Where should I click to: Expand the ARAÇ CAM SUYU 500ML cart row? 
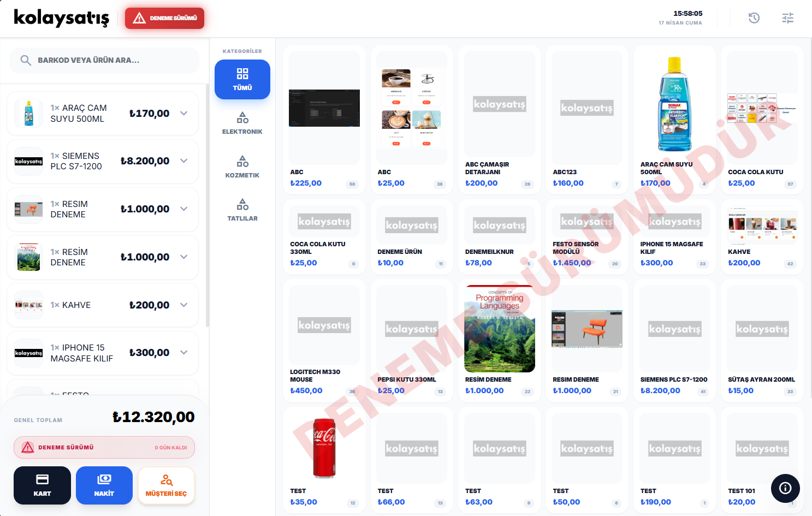coord(184,113)
